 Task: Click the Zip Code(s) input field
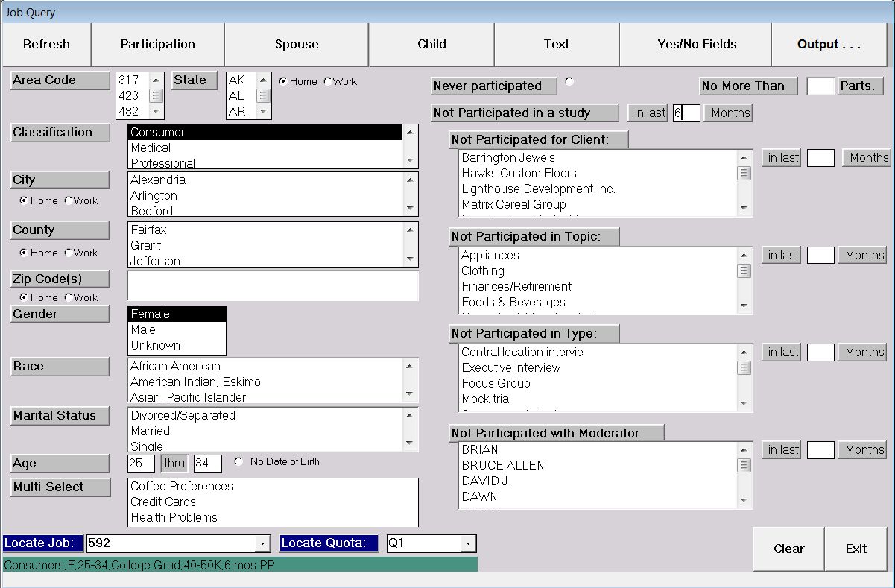click(x=273, y=286)
